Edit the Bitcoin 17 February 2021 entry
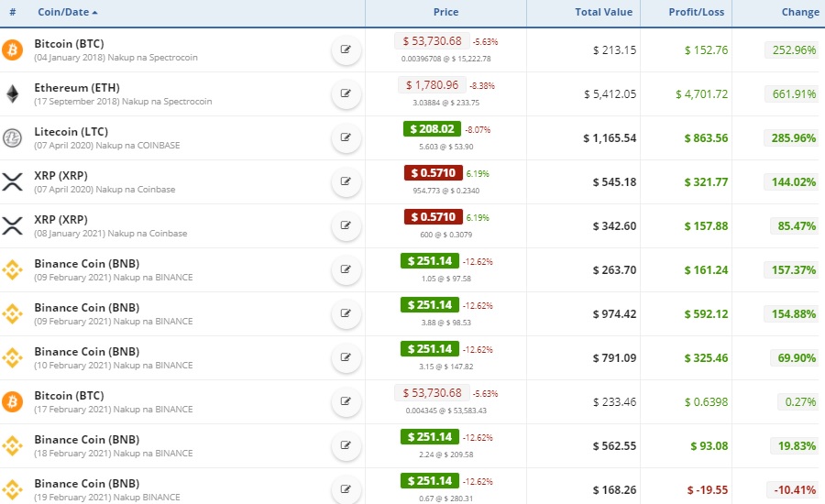 346,401
